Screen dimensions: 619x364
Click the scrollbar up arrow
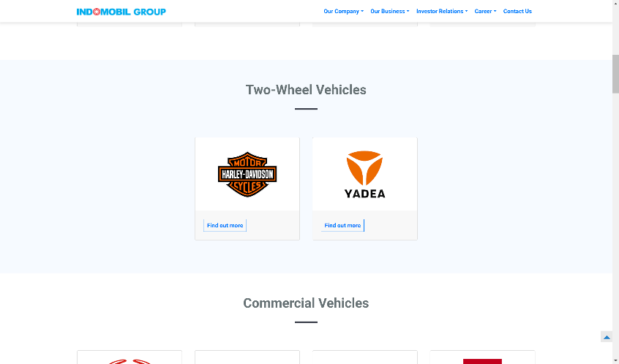615,2
